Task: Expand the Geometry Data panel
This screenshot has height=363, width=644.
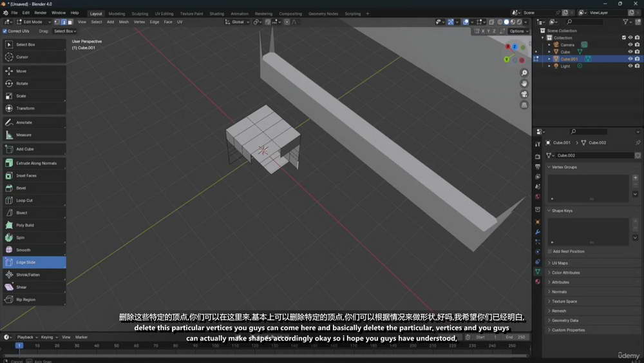Action: [x=565, y=320]
